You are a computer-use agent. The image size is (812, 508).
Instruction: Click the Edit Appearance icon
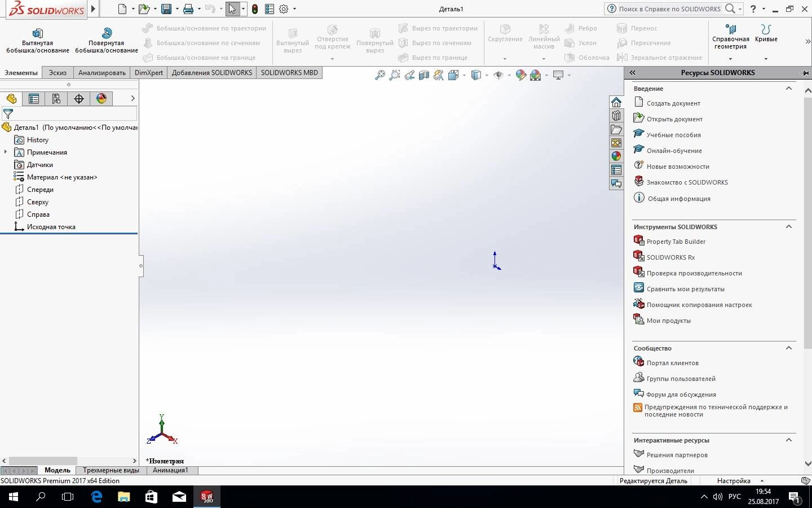coord(521,75)
